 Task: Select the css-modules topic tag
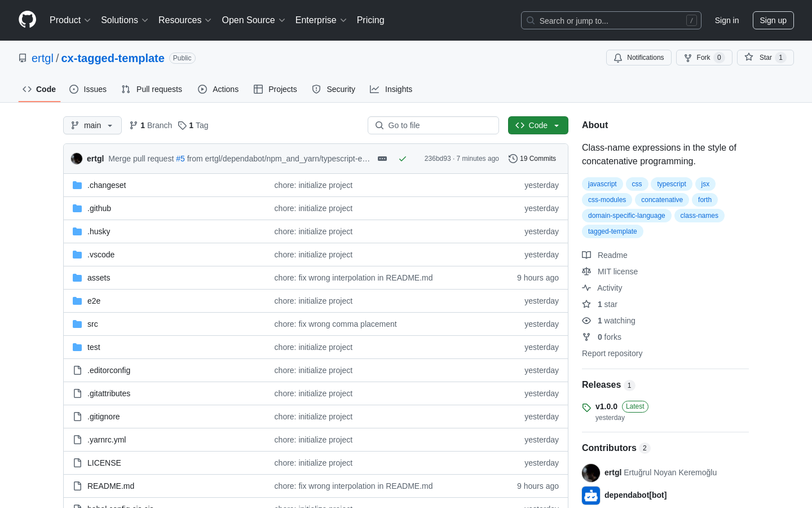(x=607, y=200)
